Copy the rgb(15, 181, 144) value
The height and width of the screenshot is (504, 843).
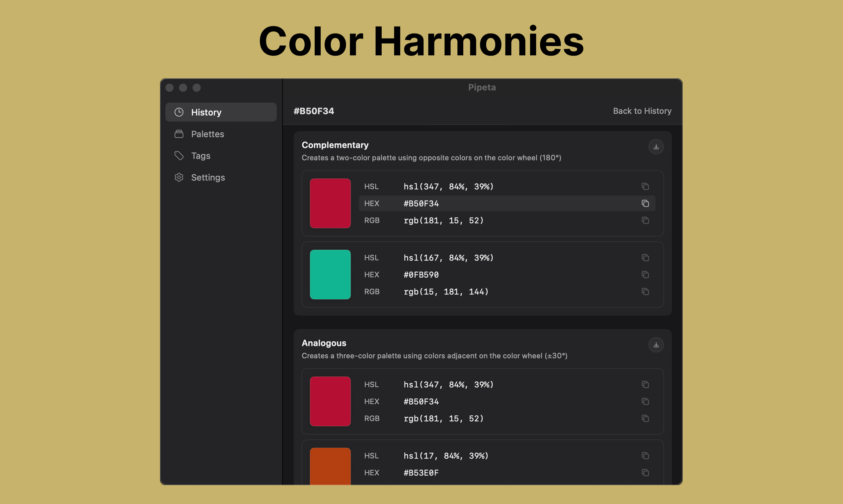pos(645,291)
